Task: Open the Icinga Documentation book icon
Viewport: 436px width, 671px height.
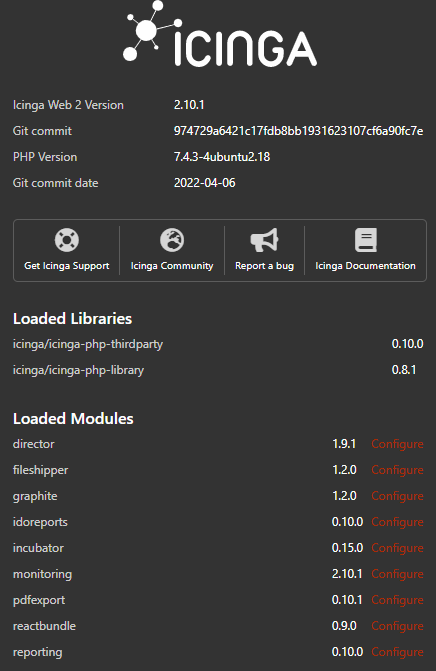Action: (x=366, y=240)
